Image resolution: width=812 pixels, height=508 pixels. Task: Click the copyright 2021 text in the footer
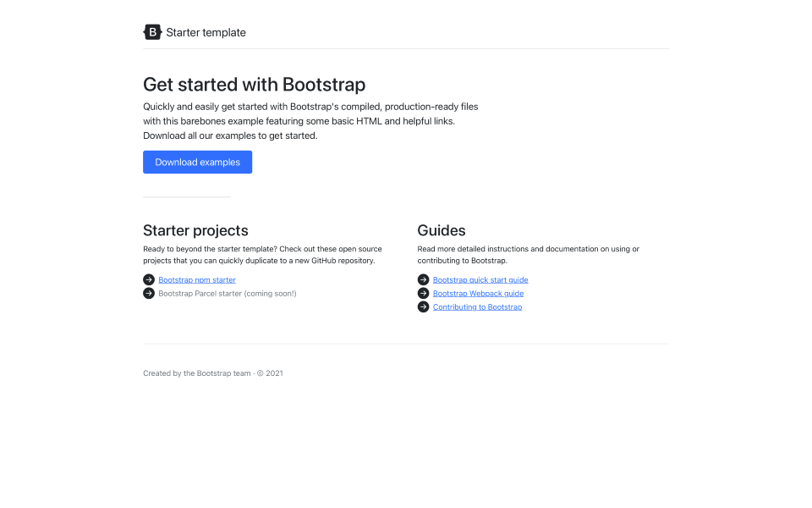(272, 373)
